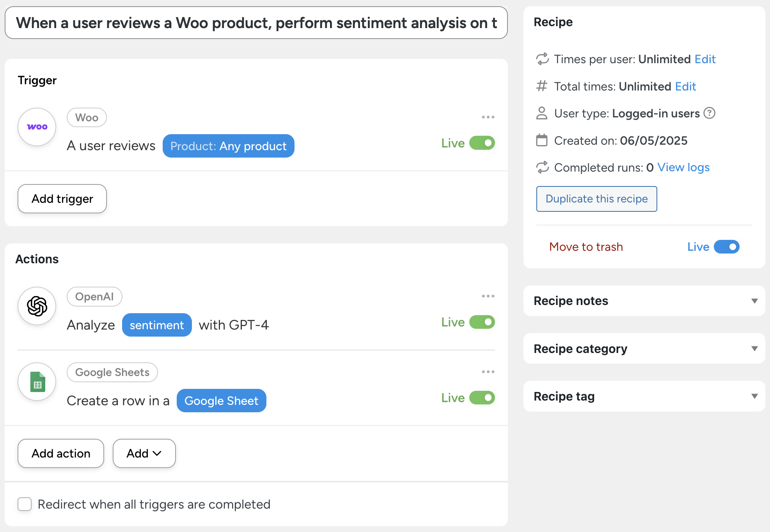770x532 pixels.
Task: Check Redirect when all triggers are completed
Action: (x=25, y=504)
